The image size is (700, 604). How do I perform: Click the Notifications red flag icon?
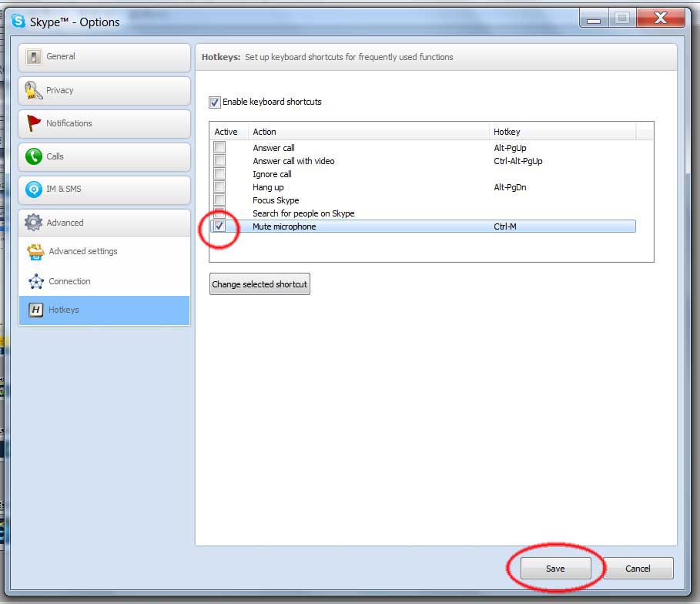click(x=33, y=123)
